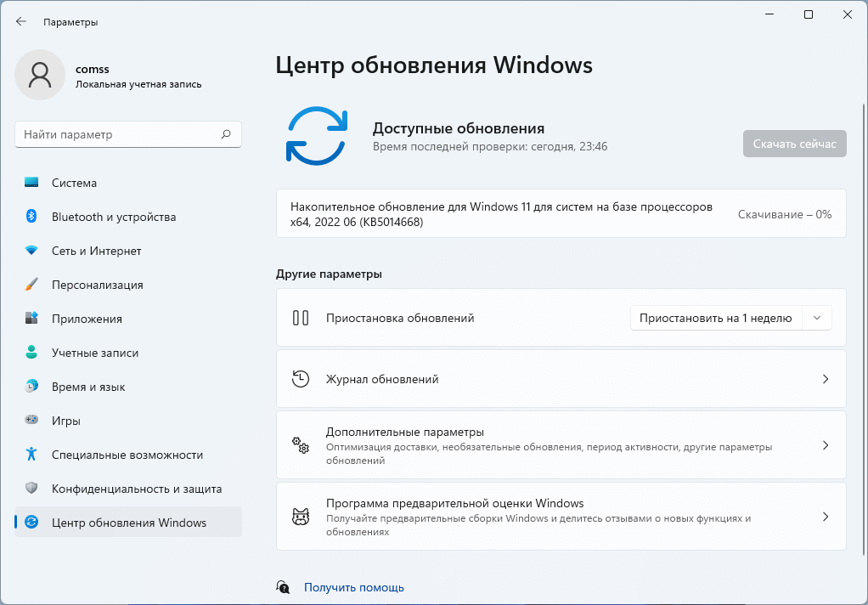The image size is (868, 605).
Task: Go to Игры settings
Action: click(128, 421)
